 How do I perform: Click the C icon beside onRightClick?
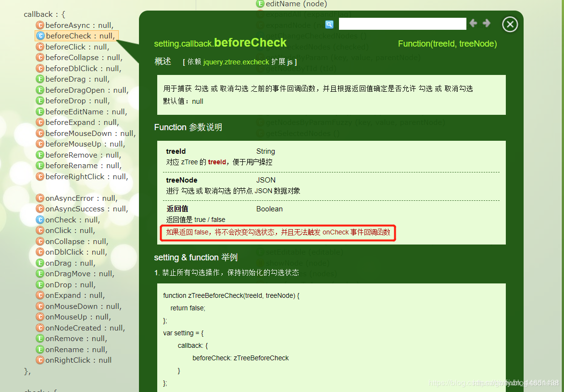(x=40, y=360)
